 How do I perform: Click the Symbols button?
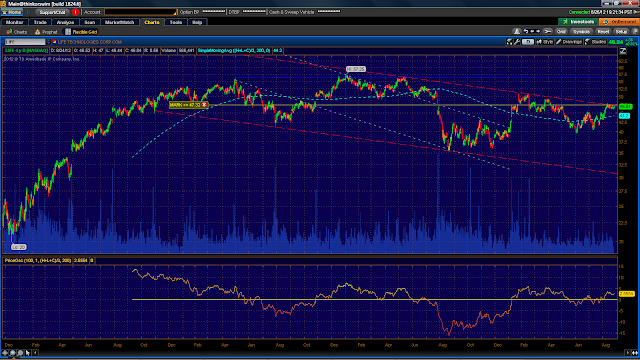[x=581, y=31]
